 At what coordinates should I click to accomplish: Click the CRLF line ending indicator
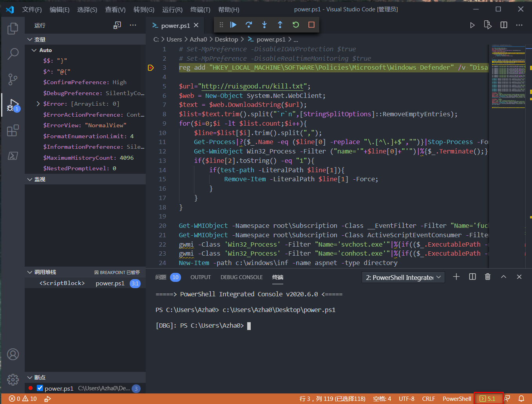point(429,399)
